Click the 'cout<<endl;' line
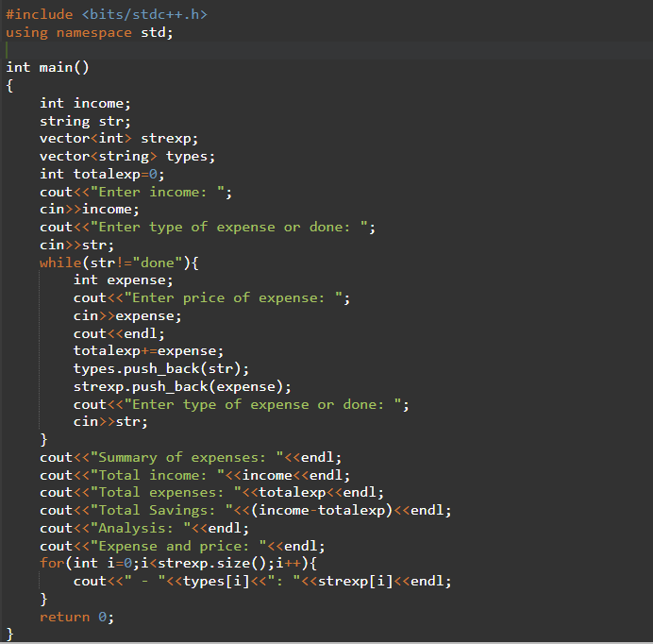 [119, 334]
